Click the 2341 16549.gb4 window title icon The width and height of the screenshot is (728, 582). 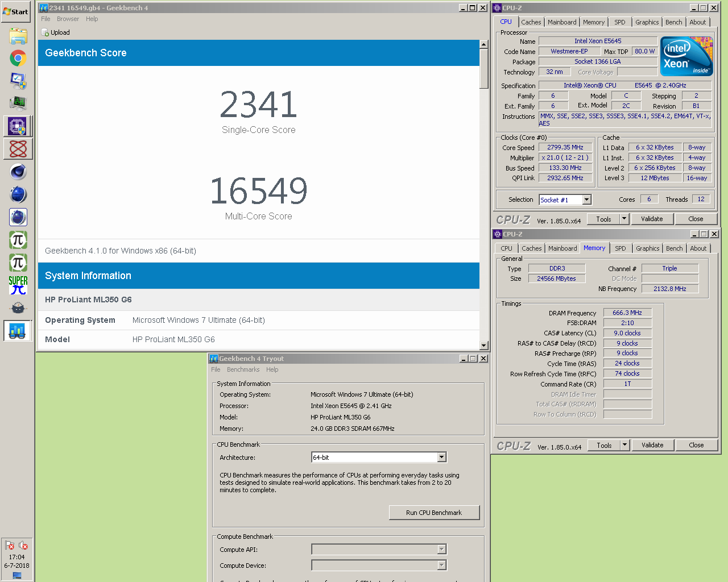point(43,8)
